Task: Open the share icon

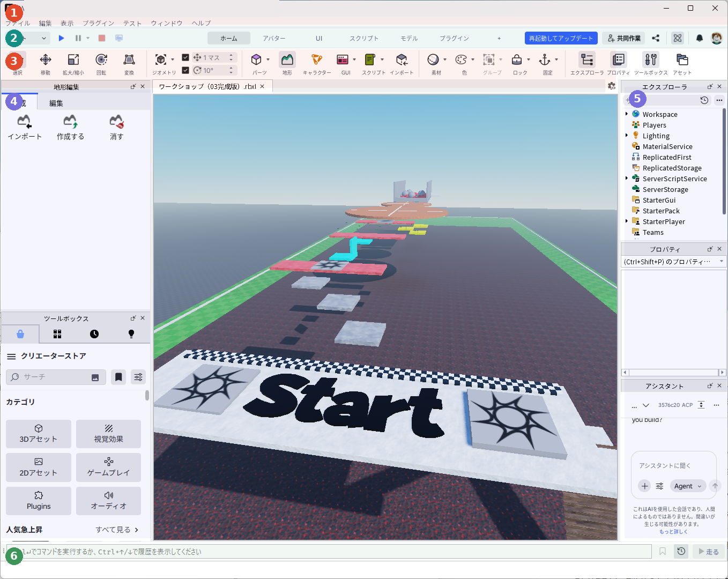Action: pyautogui.click(x=656, y=38)
